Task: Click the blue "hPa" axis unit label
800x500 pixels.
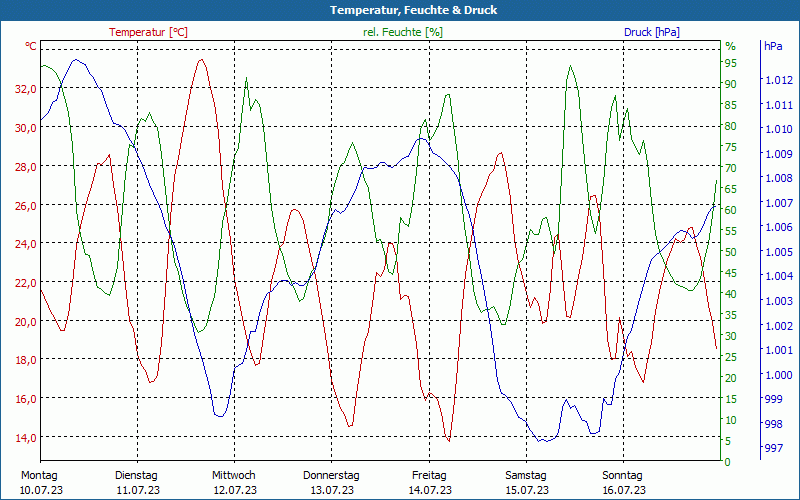Action: pyautogui.click(x=774, y=46)
